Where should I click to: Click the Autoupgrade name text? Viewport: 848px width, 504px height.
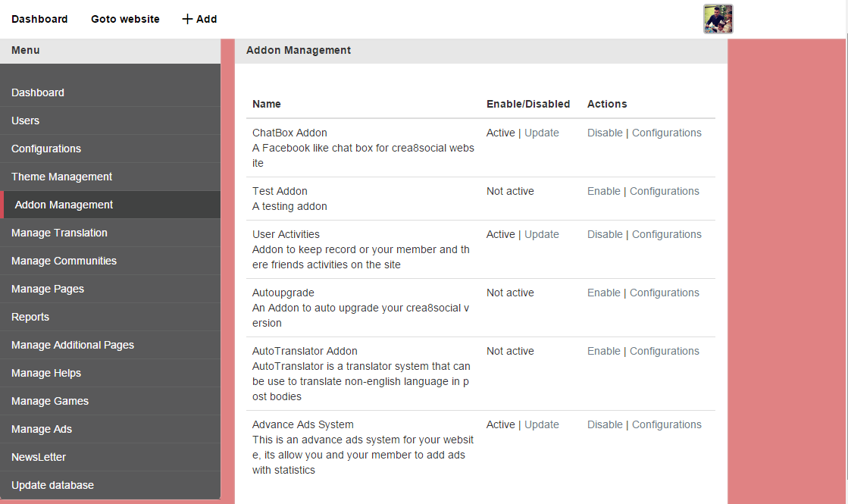283,293
